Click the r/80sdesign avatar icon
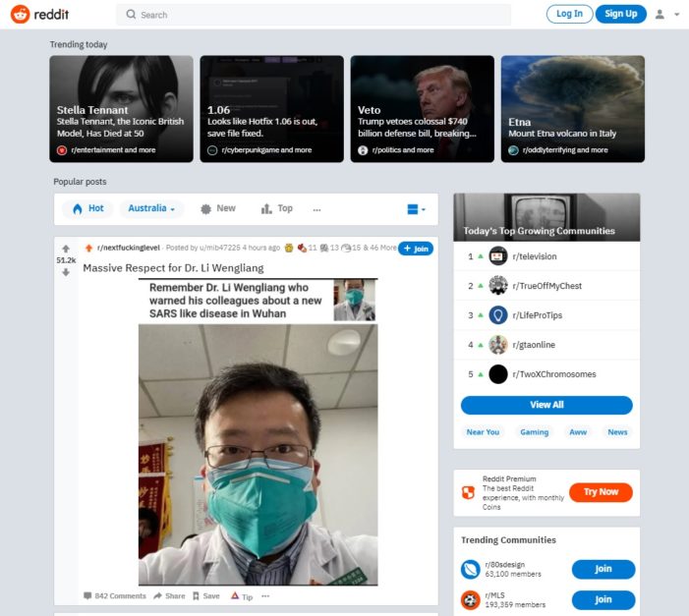689x616 pixels. [x=470, y=570]
